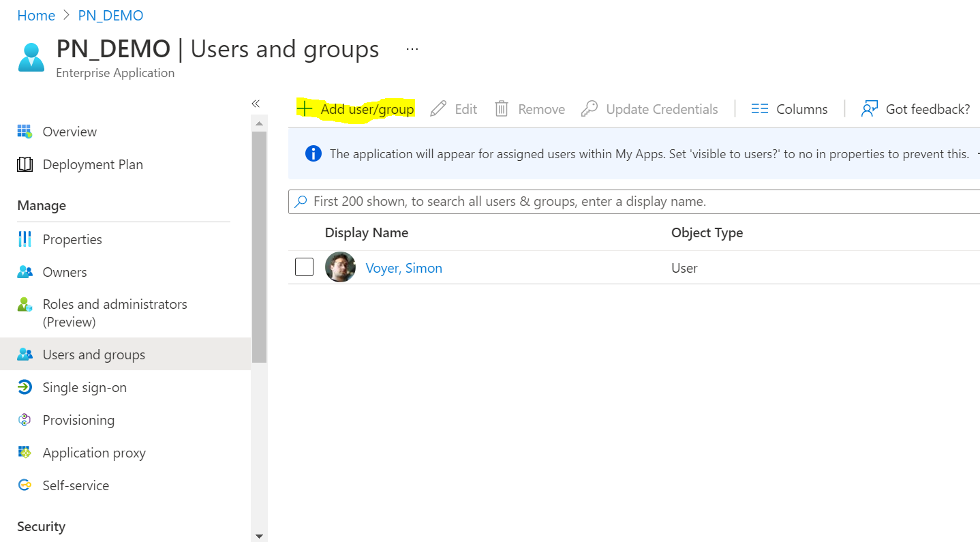Click the Edit pencil icon

click(439, 108)
